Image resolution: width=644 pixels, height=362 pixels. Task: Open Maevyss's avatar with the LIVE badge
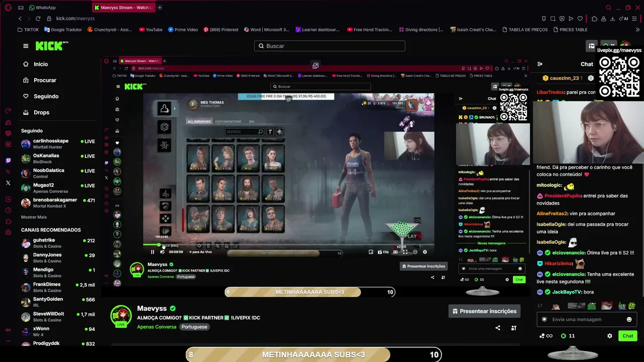point(121,316)
